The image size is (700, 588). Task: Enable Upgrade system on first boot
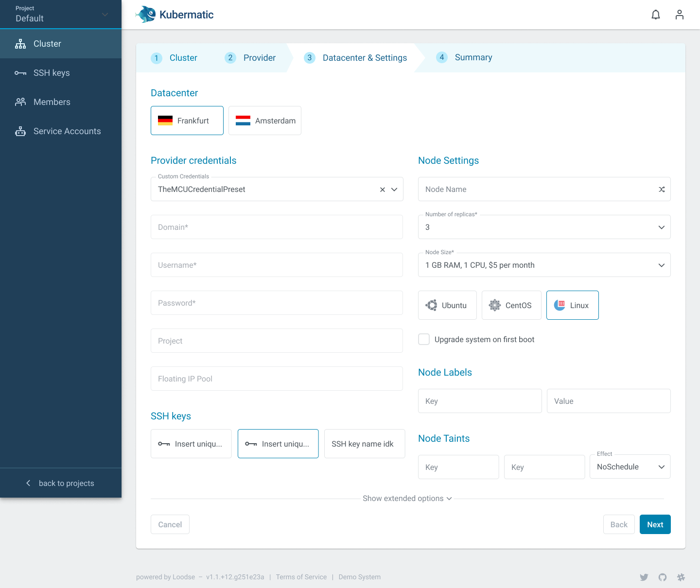coord(423,339)
